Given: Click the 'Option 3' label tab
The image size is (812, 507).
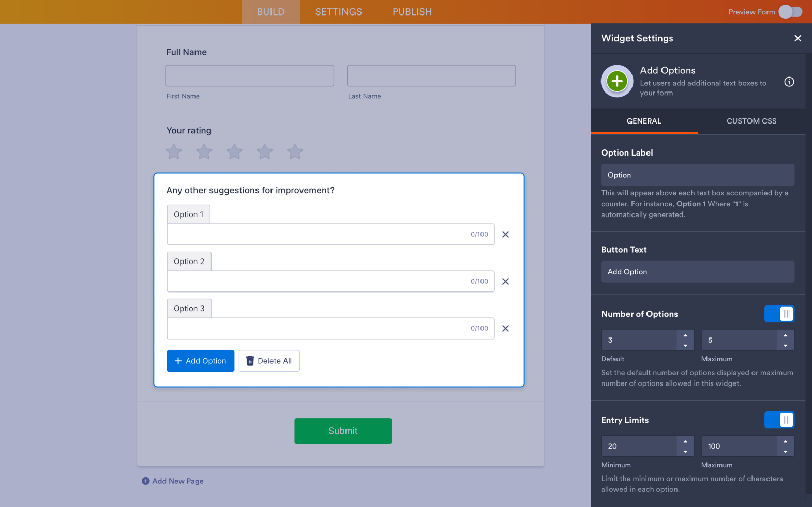Looking at the screenshot, I should pos(189,308).
